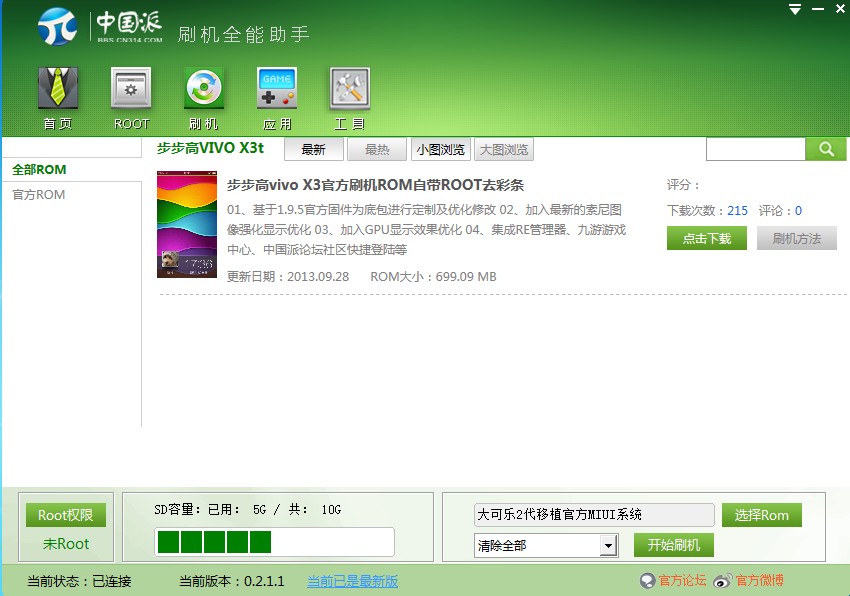Viewport: 850px width, 596px height.
Task: Click the 评分 rating label
Action: tap(683, 185)
